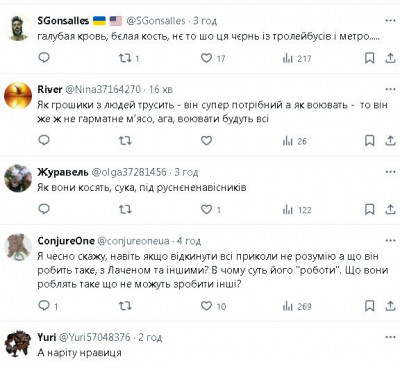Open more options menu on ConjureOne's tweet
This screenshot has height=368, width=400.
pos(390,241)
